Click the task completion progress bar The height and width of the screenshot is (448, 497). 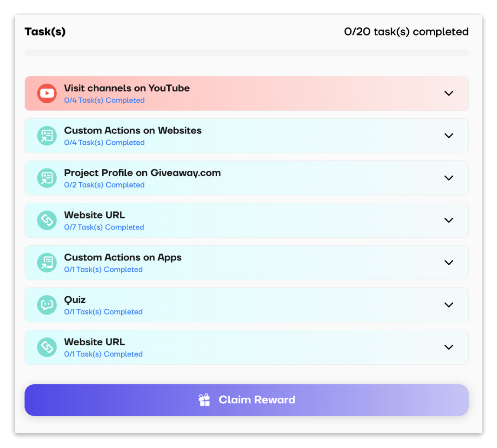click(246, 53)
